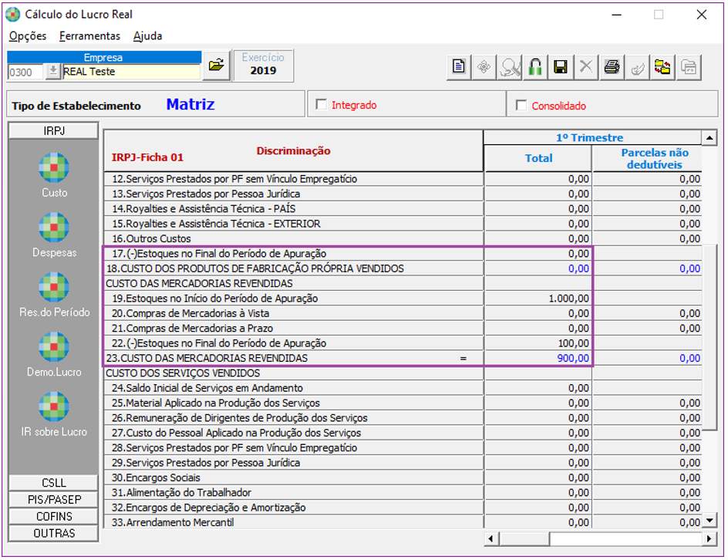Image resolution: width=728 pixels, height=560 pixels.
Task: Print using the printer toolbar icon
Action: (x=612, y=67)
